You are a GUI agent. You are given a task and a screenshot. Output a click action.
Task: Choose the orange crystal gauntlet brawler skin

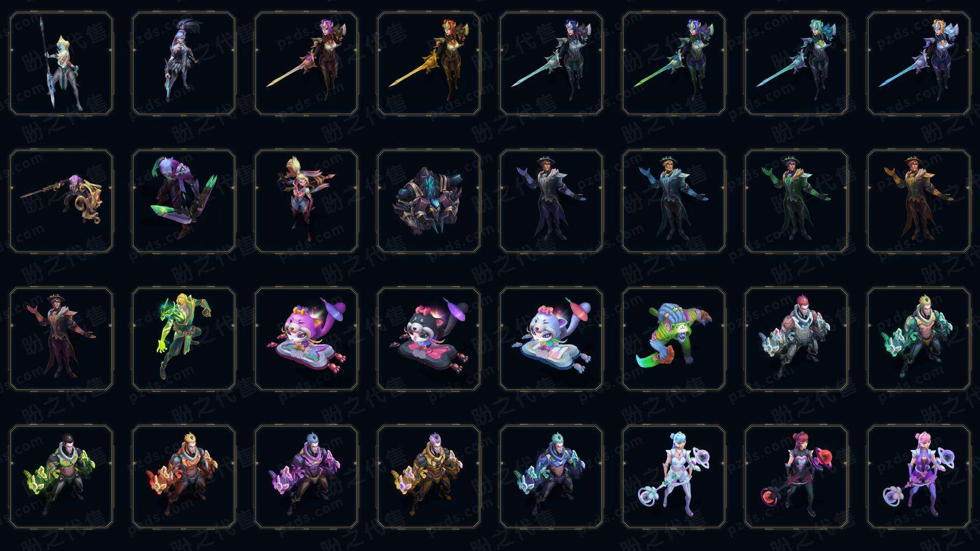click(x=184, y=477)
